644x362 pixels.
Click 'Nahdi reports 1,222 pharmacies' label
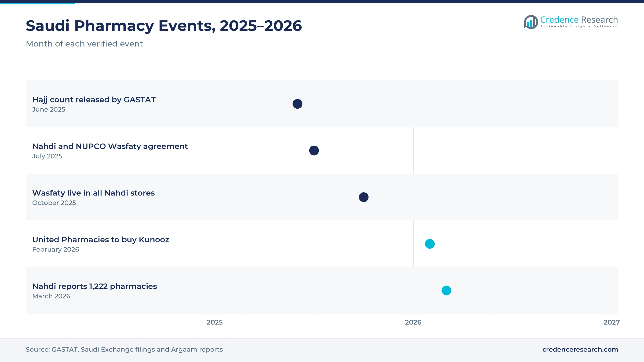coord(94,286)
